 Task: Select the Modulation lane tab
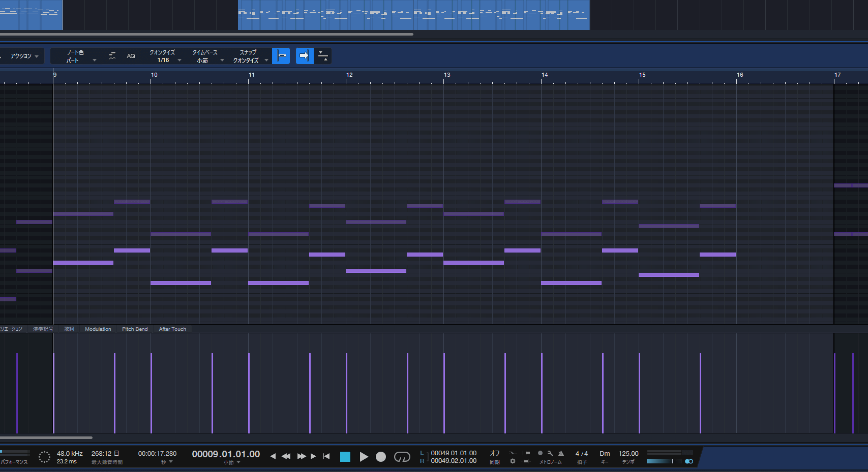tap(98, 329)
